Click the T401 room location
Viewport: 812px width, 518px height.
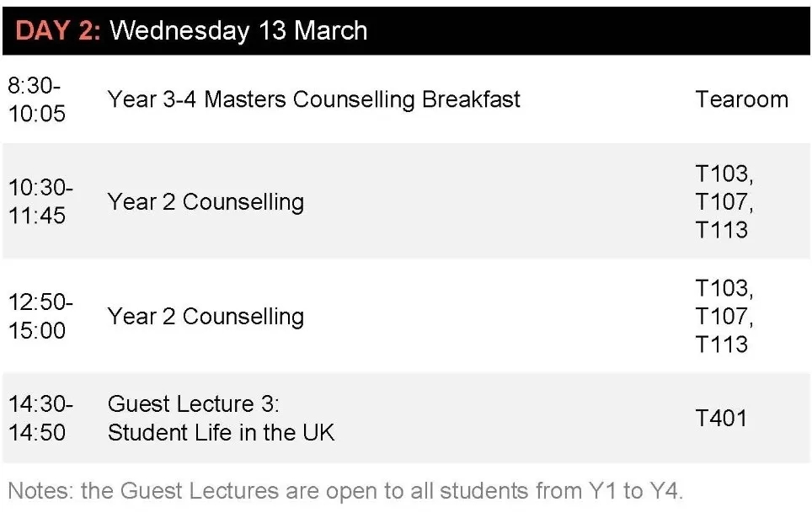(x=721, y=419)
